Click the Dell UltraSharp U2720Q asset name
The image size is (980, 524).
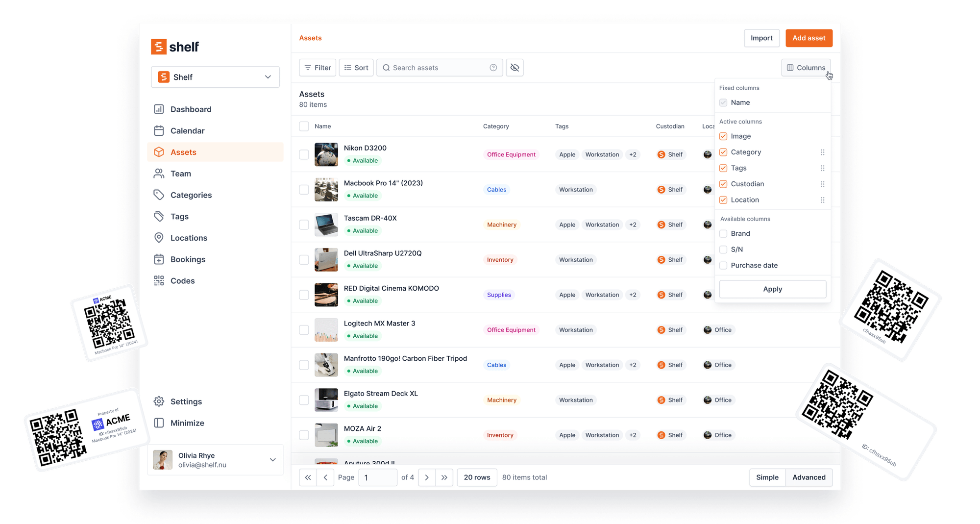[x=383, y=253]
